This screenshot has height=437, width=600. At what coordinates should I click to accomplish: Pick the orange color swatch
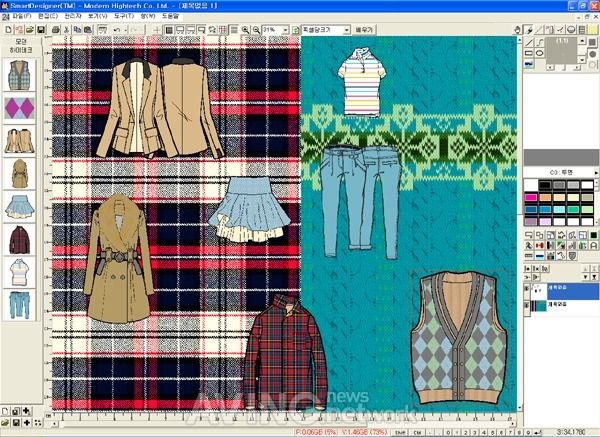tap(545, 197)
